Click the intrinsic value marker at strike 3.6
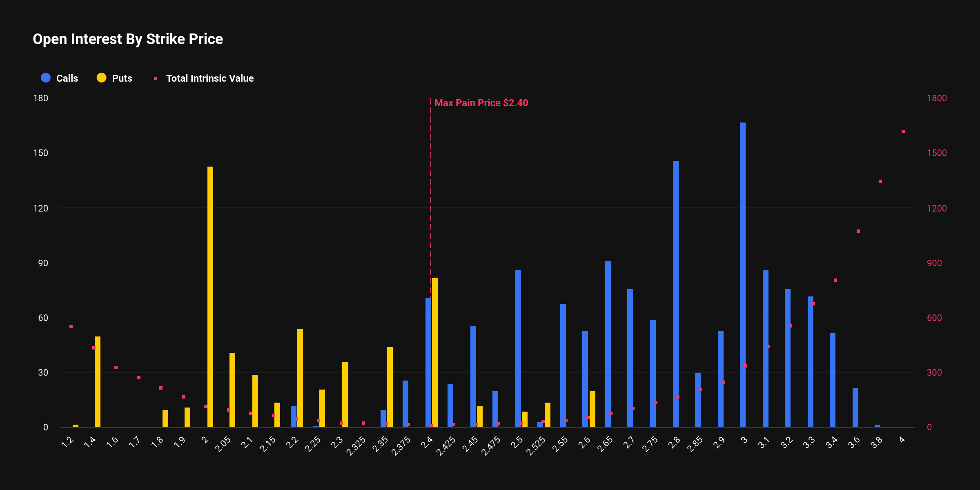Screen dimensions: 980x490 point(858,231)
